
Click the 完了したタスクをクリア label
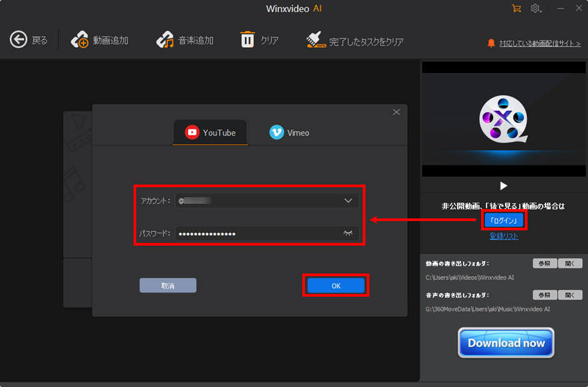[x=366, y=42]
